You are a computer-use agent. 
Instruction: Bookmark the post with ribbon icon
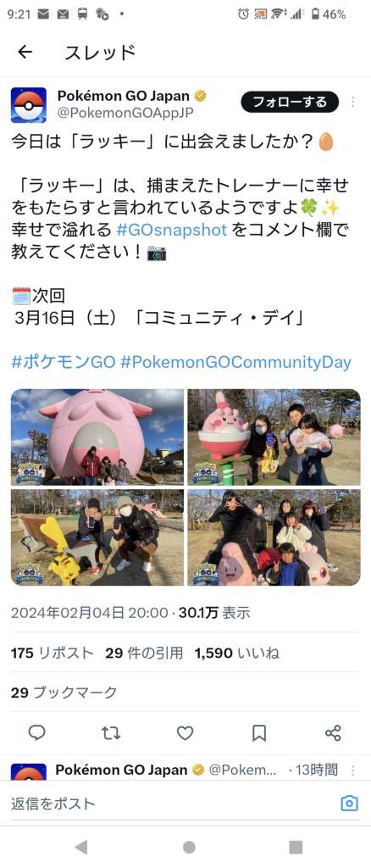point(258,733)
